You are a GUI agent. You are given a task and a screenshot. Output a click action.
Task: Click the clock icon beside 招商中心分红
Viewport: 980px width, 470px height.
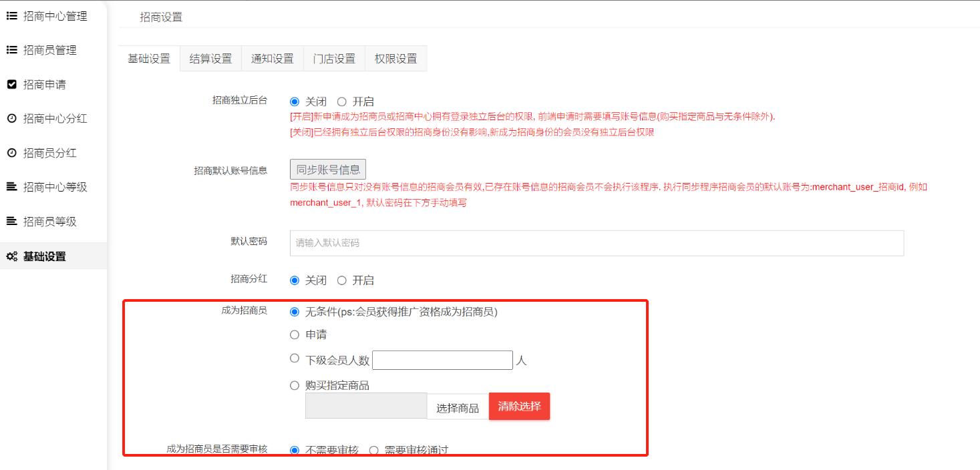point(11,119)
